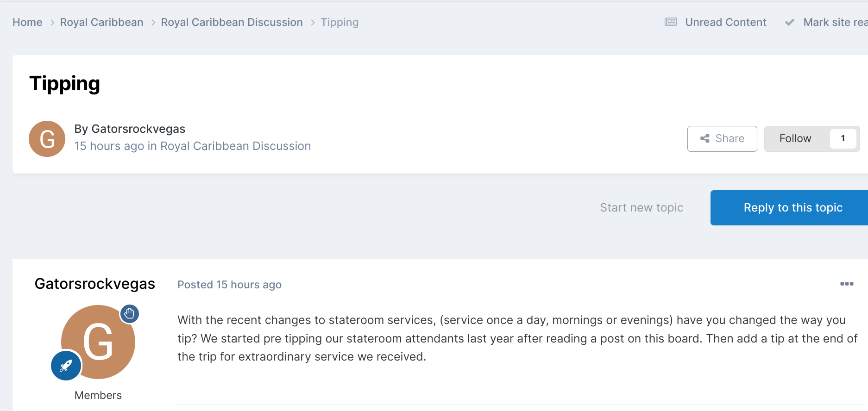Click the large G avatar in post
868x411 pixels.
tap(98, 342)
